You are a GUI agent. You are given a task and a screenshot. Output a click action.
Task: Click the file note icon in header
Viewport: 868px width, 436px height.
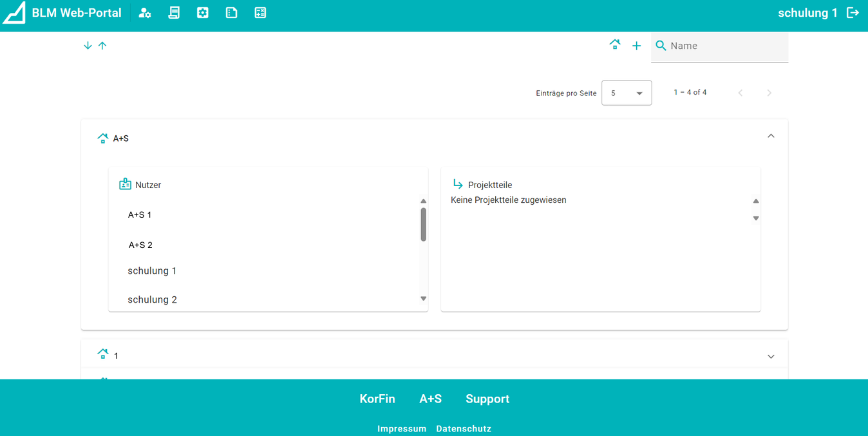pyautogui.click(x=232, y=13)
